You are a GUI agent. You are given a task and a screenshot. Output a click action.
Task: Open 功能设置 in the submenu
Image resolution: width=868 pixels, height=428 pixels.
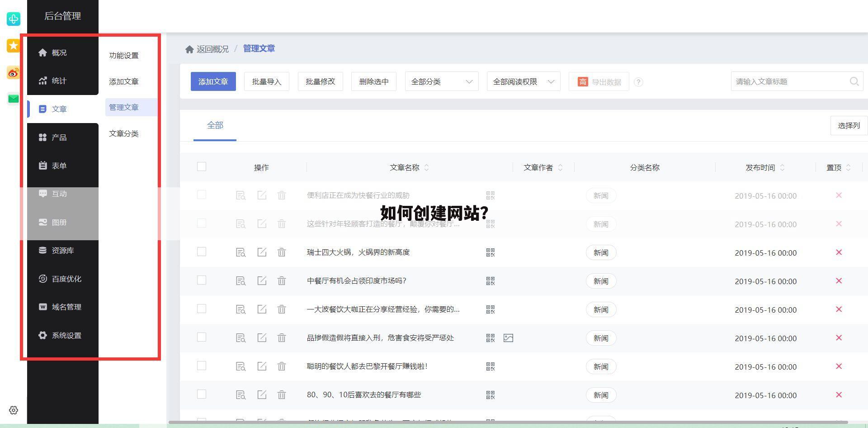(x=124, y=55)
